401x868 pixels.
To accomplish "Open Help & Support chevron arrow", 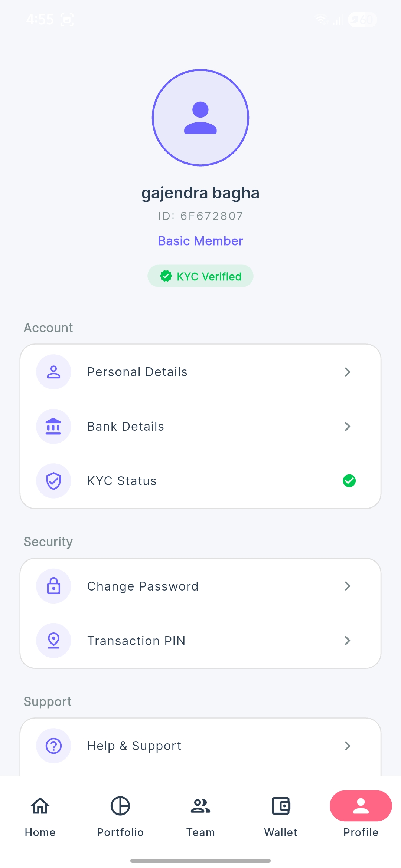I will coord(348,746).
